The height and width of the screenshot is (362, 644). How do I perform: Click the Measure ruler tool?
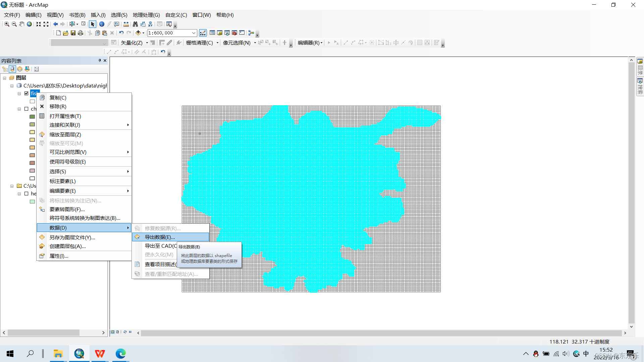126,24
